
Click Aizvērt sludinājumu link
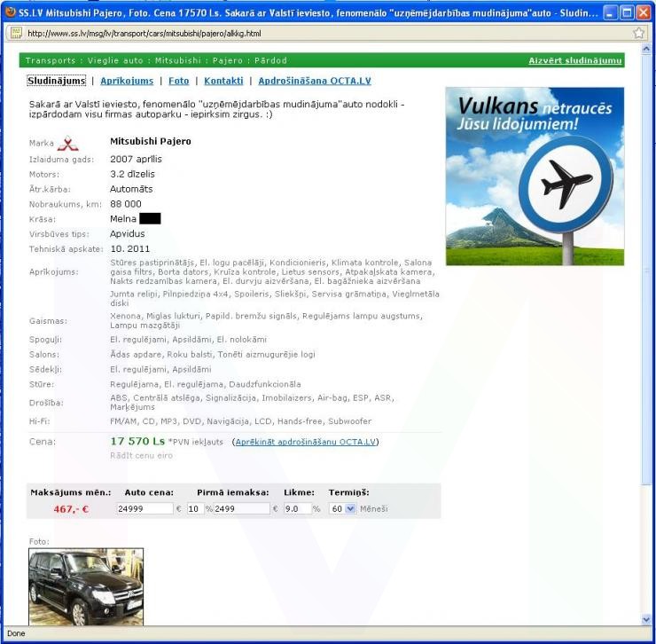(x=575, y=60)
